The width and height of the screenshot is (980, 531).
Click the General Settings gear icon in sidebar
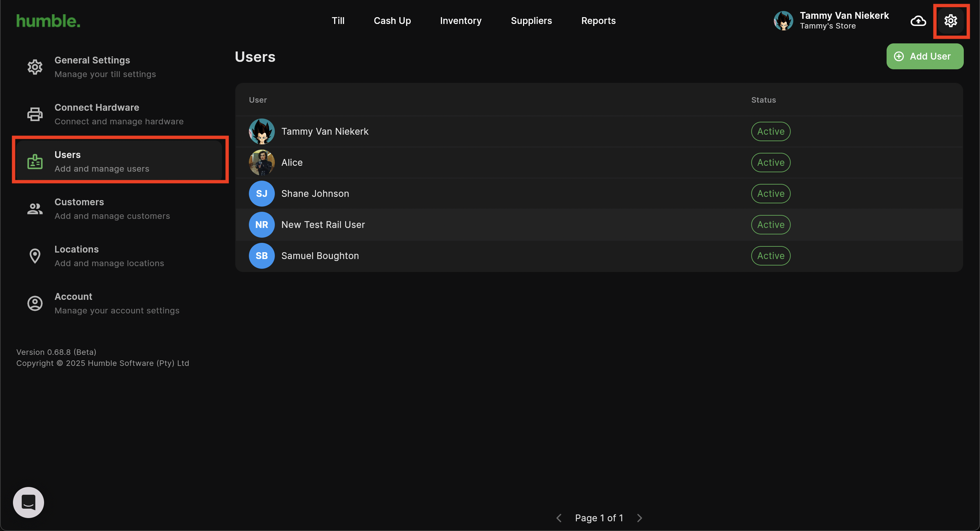(x=35, y=67)
